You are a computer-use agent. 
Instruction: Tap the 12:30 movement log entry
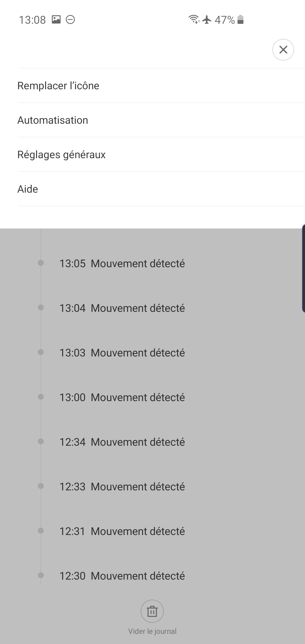(x=122, y=576)
